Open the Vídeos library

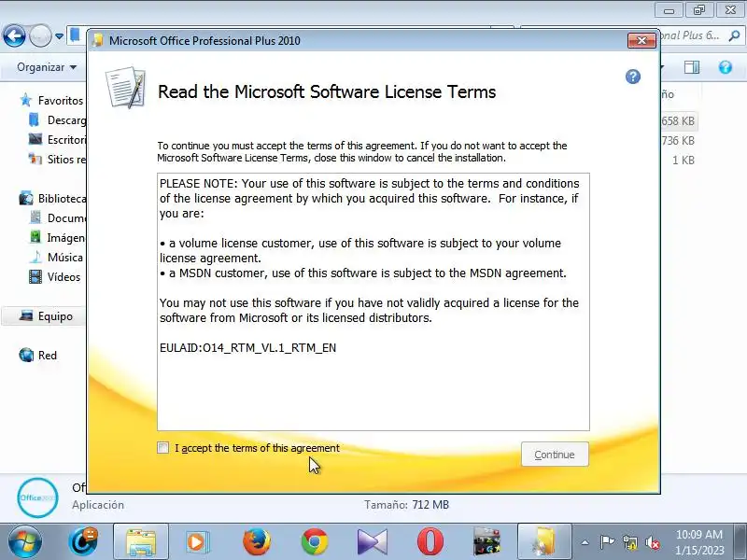(54, 276)
